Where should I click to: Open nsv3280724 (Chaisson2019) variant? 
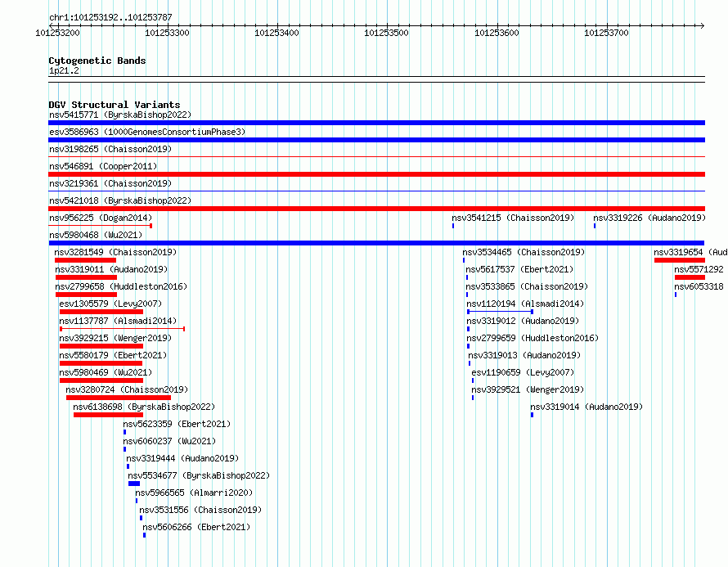click(x=127, y=389)
